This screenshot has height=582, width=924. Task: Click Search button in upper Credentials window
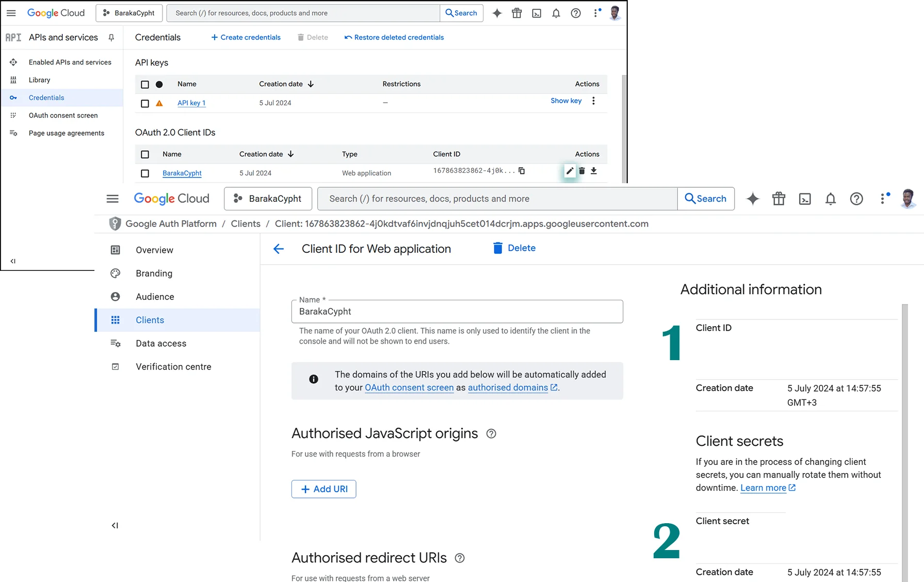point(462,13)
